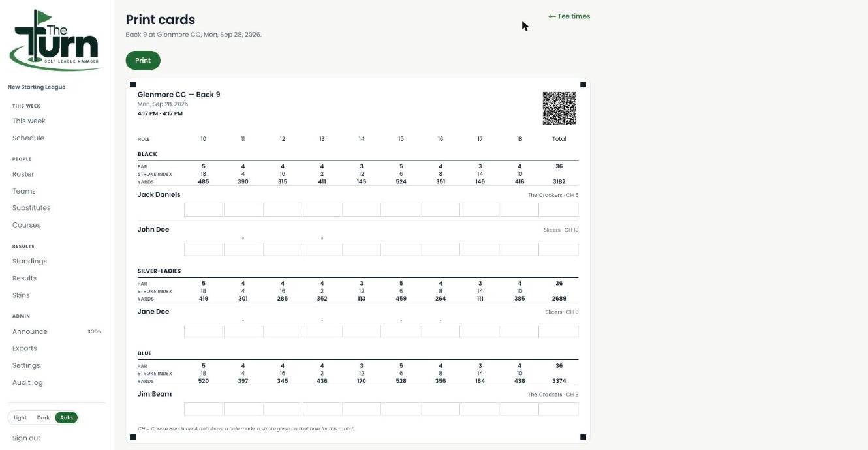Click the 'Total' column header
The height and width of the screenshot is (450, 868).
click(x=559, y=139)
